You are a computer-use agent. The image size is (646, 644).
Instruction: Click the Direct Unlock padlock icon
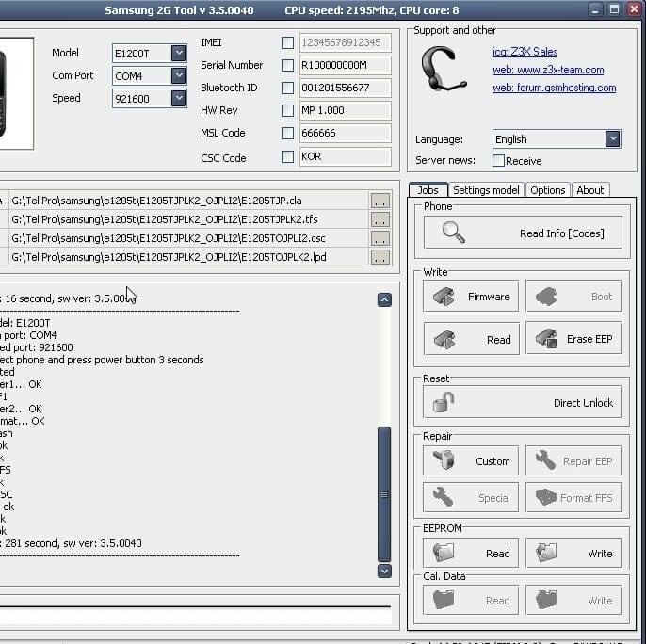pyautogui.click(x=444, y=402)
